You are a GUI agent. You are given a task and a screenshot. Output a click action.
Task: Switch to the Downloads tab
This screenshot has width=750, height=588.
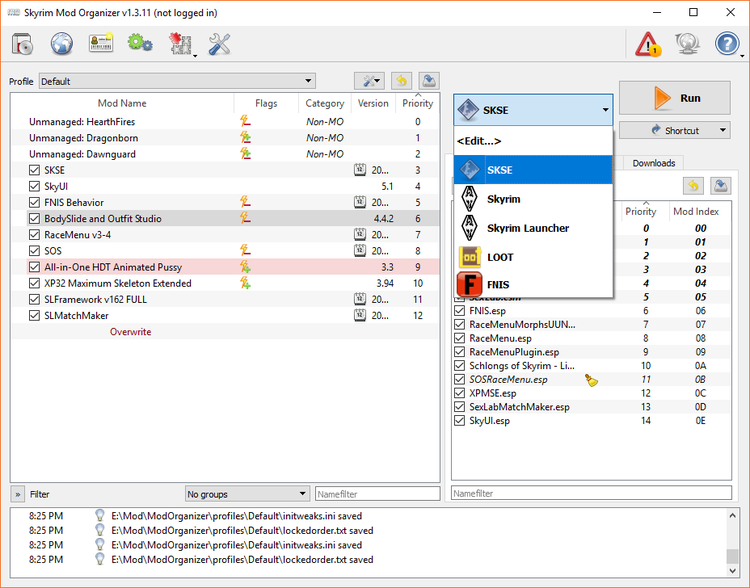(x=653, y=163)
